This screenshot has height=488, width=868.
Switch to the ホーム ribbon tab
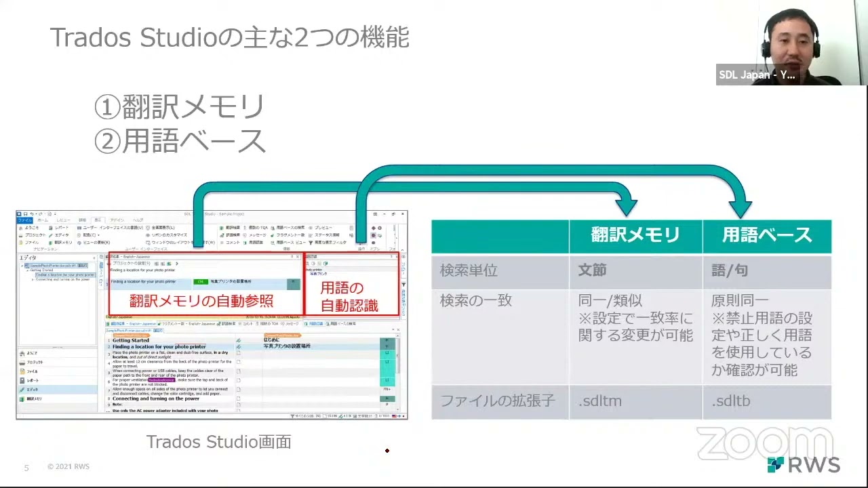click(43, 220)
